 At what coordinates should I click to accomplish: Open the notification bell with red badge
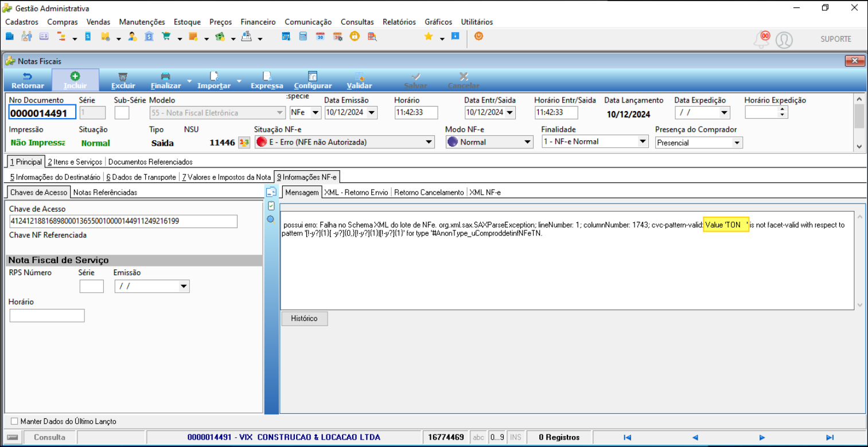pos(762,38)
